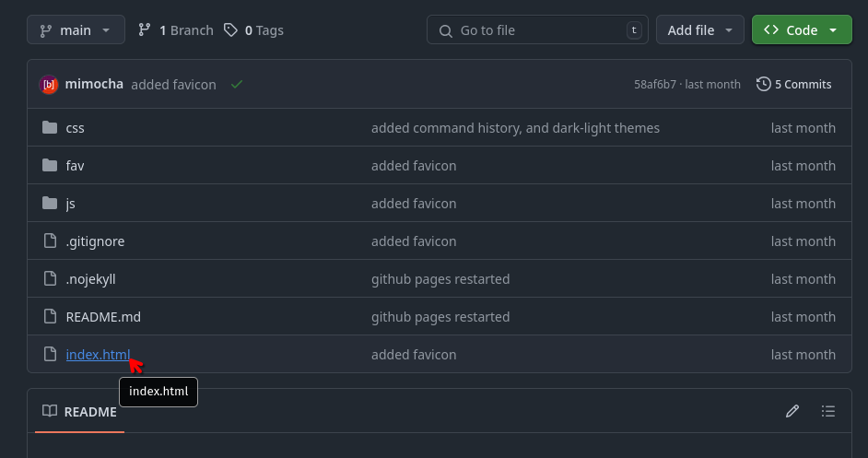Open the .gitignore row added favicon commit
The image size is (868, 458).
[x=414, y=241]
